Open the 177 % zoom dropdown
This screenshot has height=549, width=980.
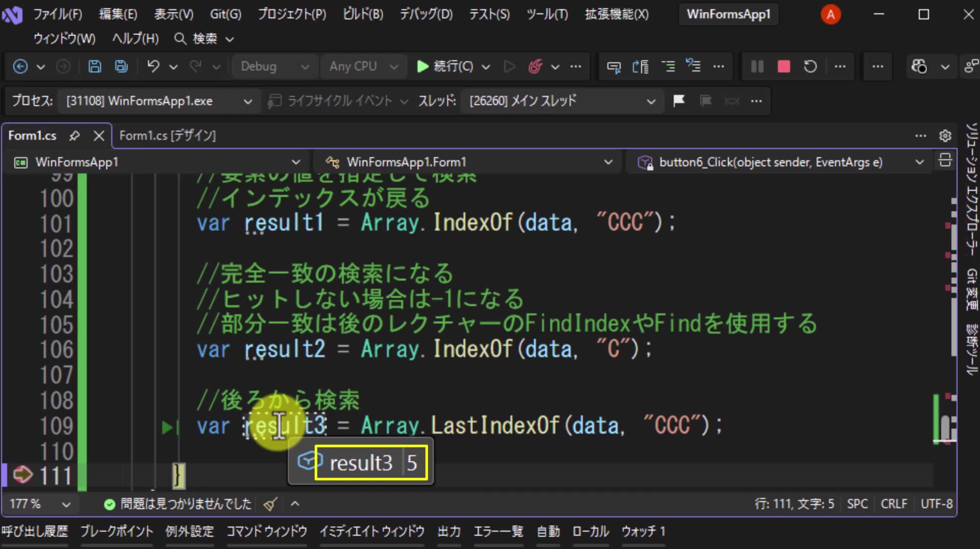click(x=40, y=504)
